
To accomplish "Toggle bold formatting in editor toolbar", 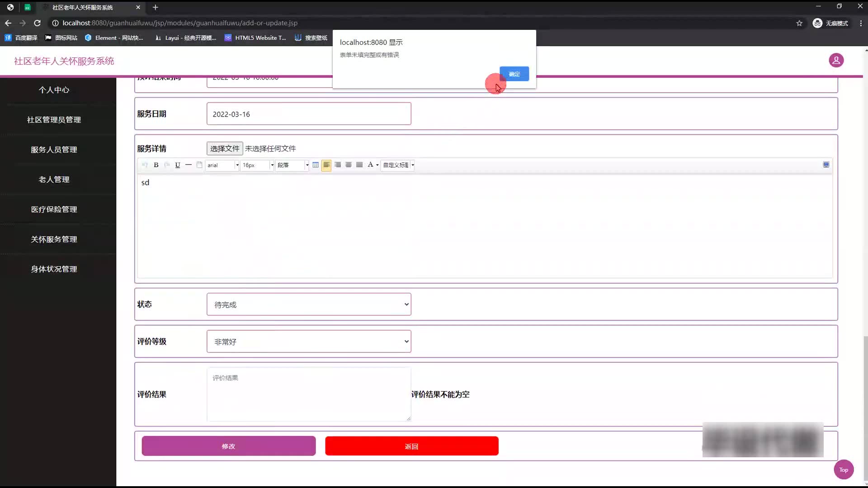I will click(x=156, y=165).
